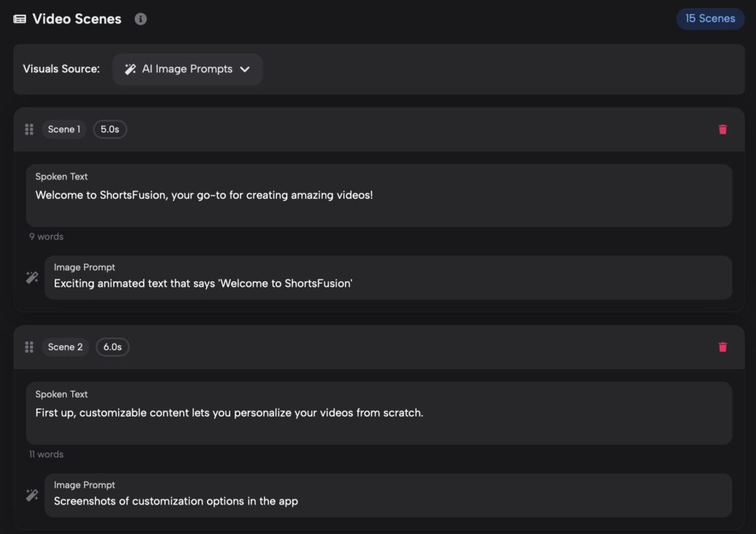Click the info icon beside Video Scenes
The image size is (756, 534).
tap(140, 18)
